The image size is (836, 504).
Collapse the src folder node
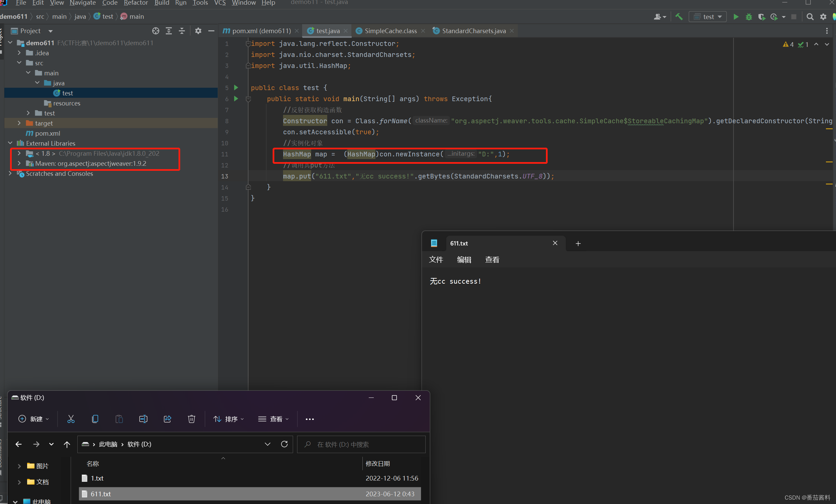coord(19,63)
